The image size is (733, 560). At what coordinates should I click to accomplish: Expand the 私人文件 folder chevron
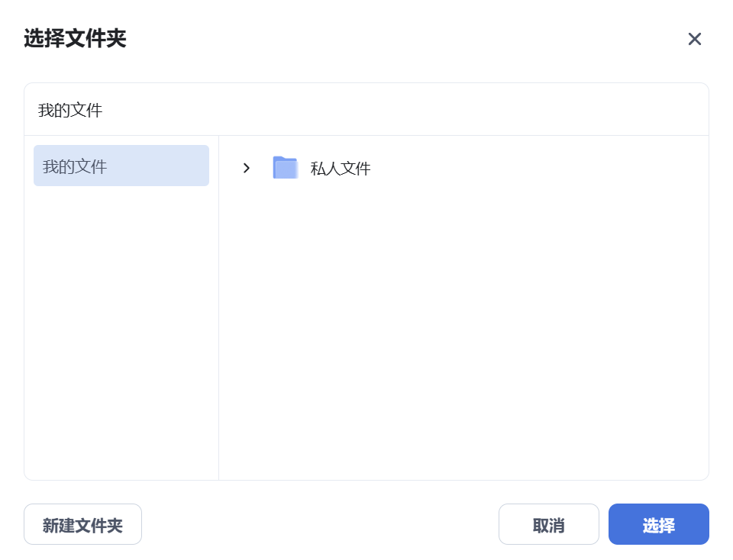[x=246, y=168]
